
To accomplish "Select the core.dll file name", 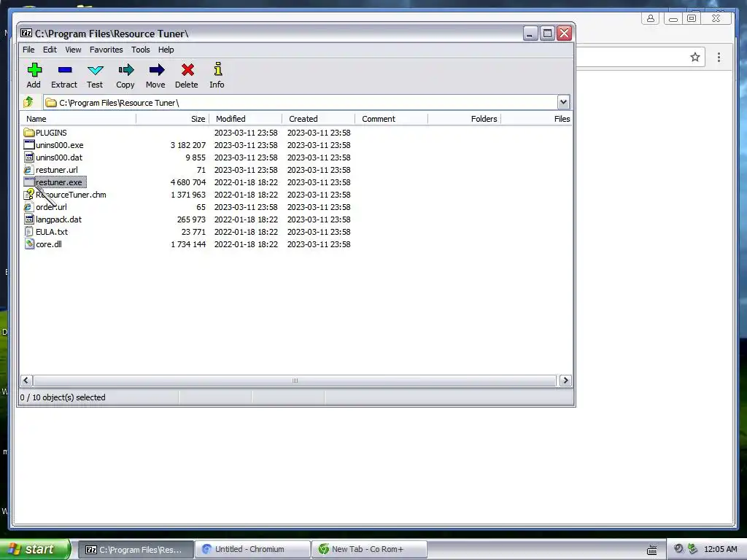I will pos(49,244).
